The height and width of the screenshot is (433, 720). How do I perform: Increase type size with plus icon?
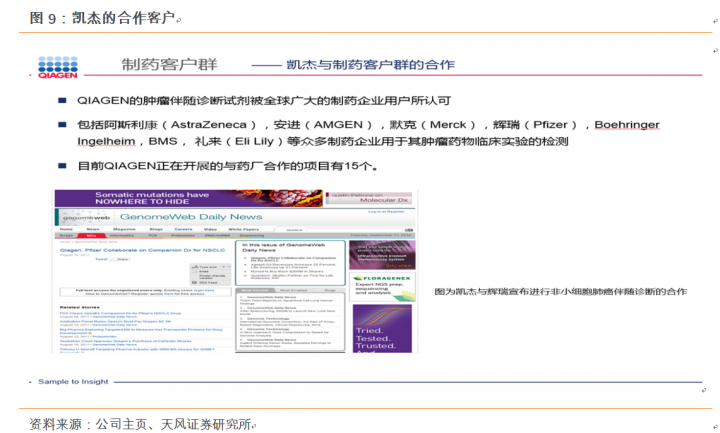pos(221,267)
